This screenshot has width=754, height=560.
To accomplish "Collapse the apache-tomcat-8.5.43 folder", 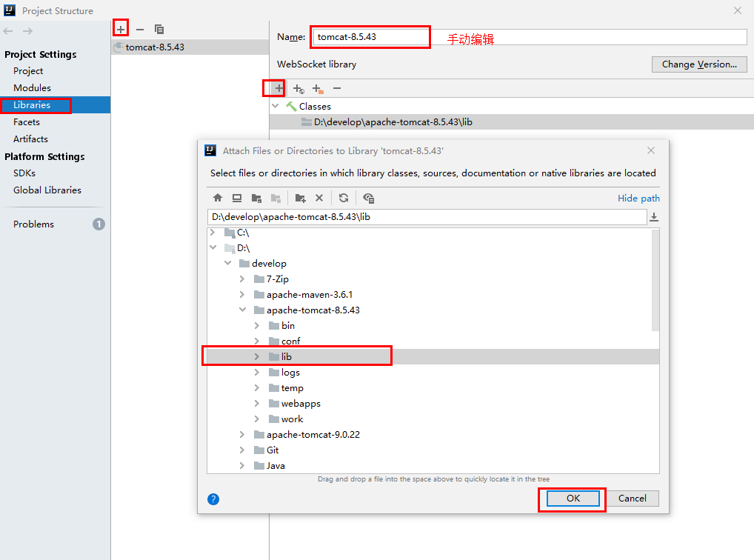I will click(242, 310).
